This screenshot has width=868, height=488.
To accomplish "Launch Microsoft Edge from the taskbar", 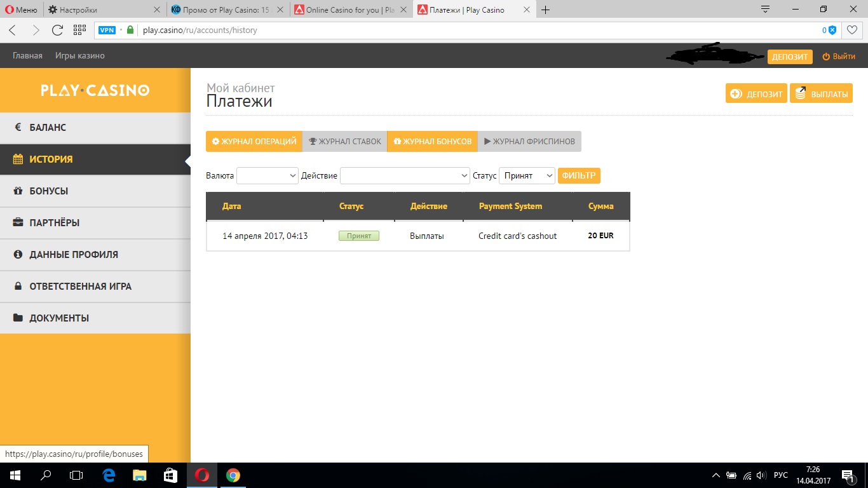I will [108, 475].
